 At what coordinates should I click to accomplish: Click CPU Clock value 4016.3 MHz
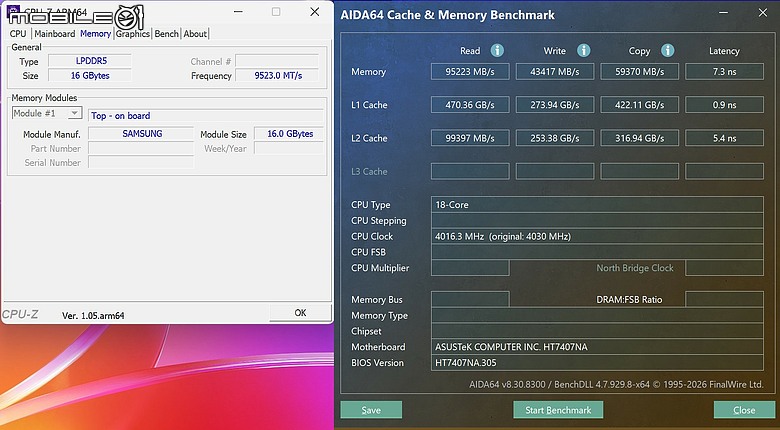pos(597,236)
